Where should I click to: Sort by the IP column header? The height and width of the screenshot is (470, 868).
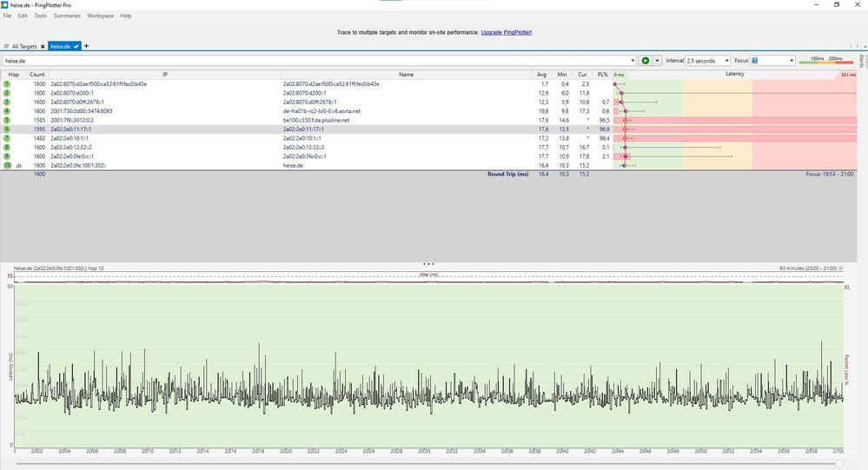tap(165, 74)
